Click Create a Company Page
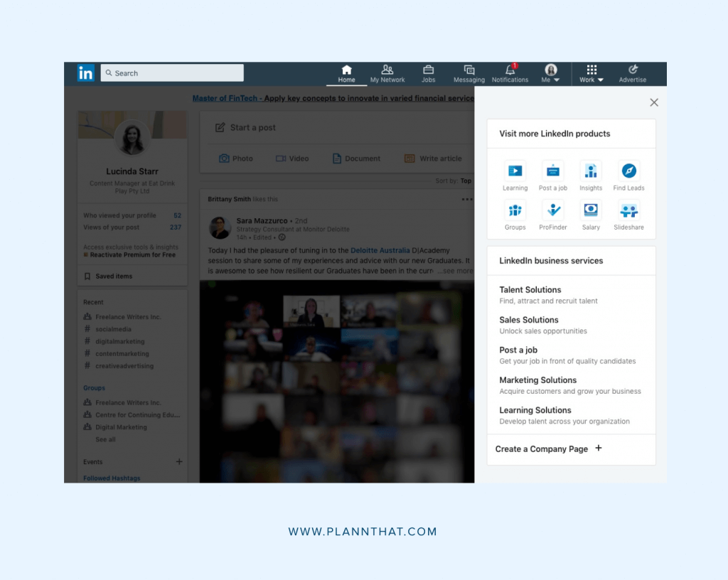The width and height of the screenshot is (728, 580). (548, 449)
